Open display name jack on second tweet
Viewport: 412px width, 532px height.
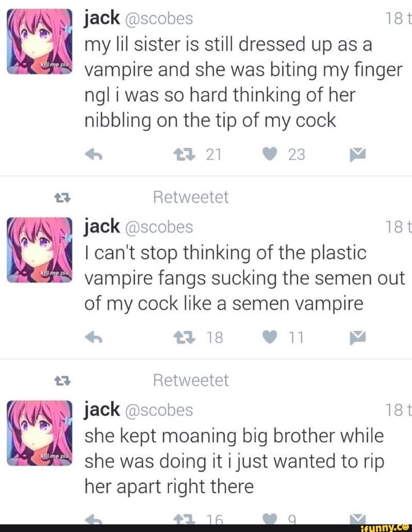tap(102, 227)
